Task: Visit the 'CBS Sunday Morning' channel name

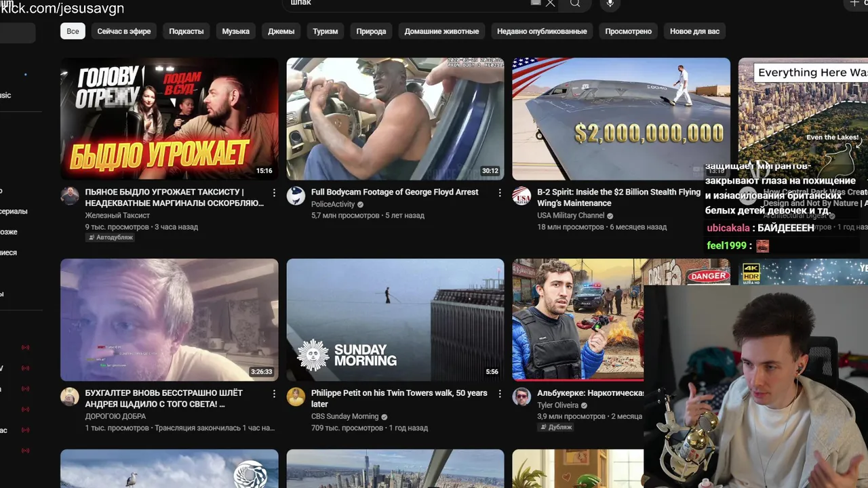Action: [x=344, y=416]
